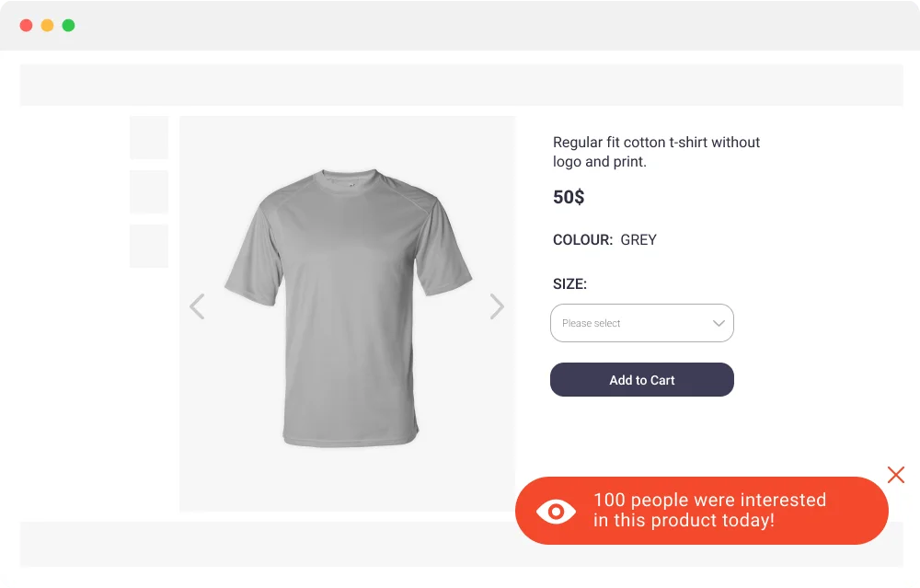This screenshot has height=588, width=920.
Task: Click the red traffic light button
Action: [27, 26]
